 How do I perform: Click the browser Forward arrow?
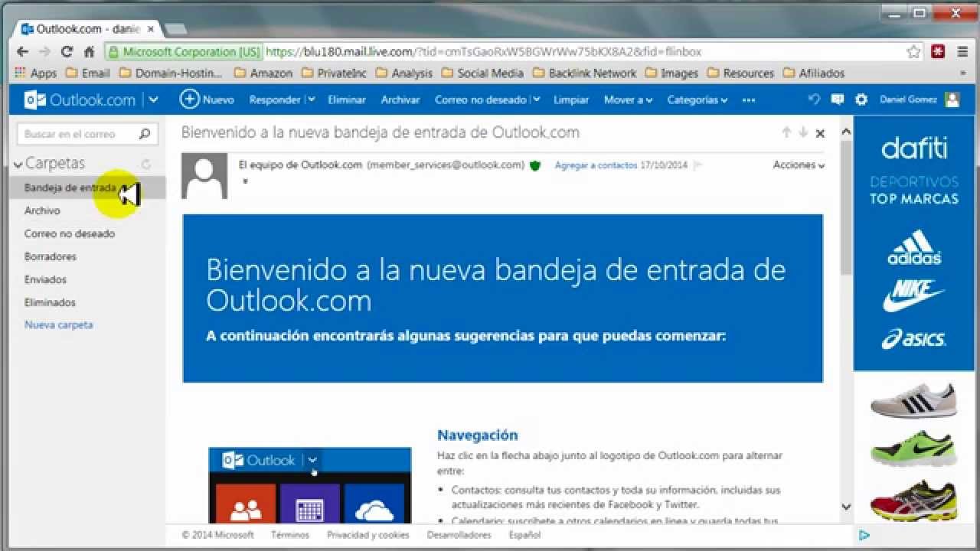(44, 52)
